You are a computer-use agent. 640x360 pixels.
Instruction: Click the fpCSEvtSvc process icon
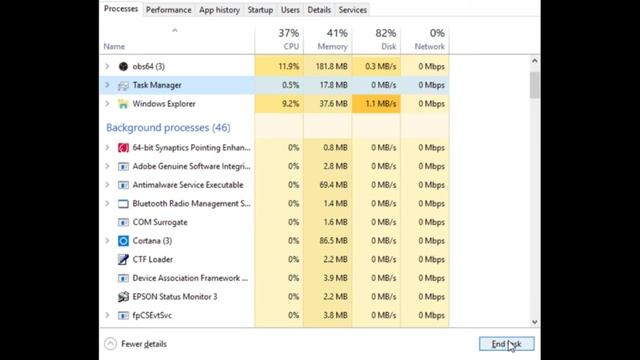(x=123, y=316)
